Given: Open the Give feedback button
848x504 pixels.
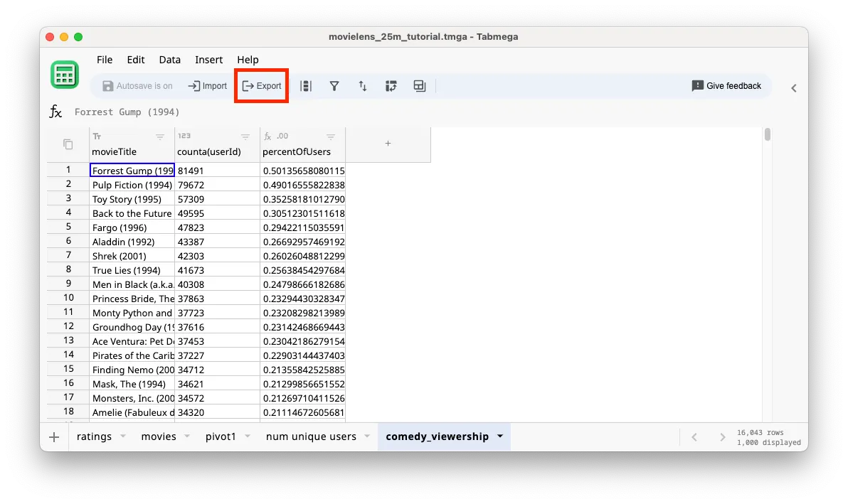Looking at the screenshot, I should tap(726, 85).
